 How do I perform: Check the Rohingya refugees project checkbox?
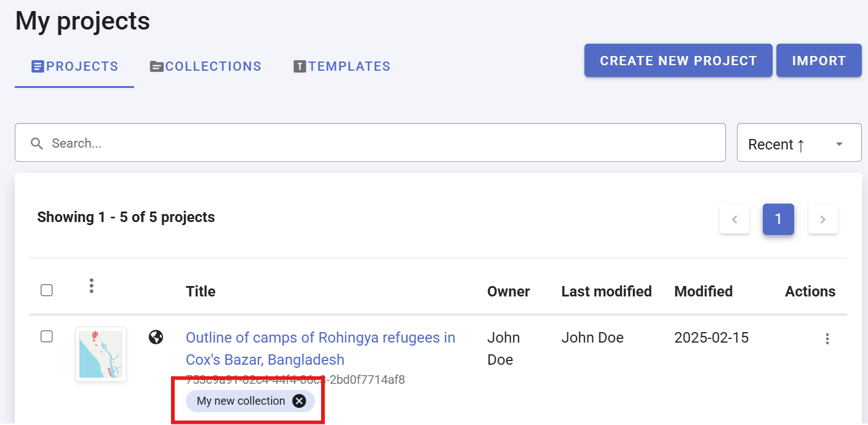[47, 336]
